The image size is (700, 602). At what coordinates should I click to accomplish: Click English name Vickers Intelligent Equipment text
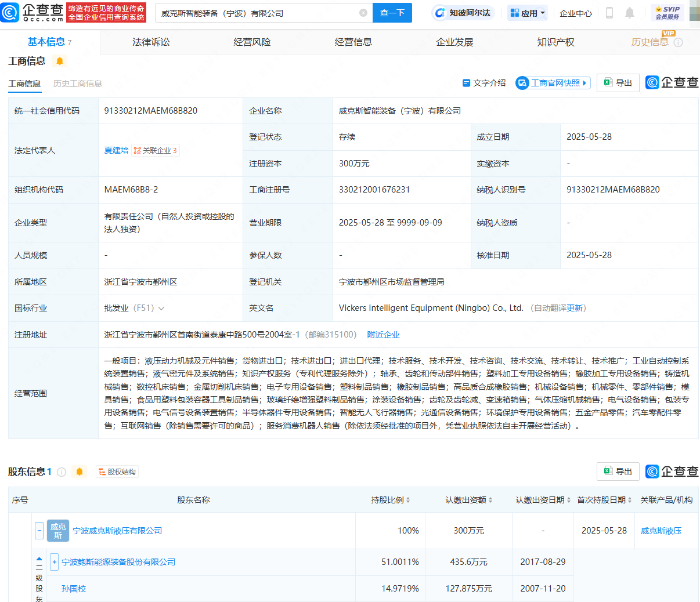431,308
